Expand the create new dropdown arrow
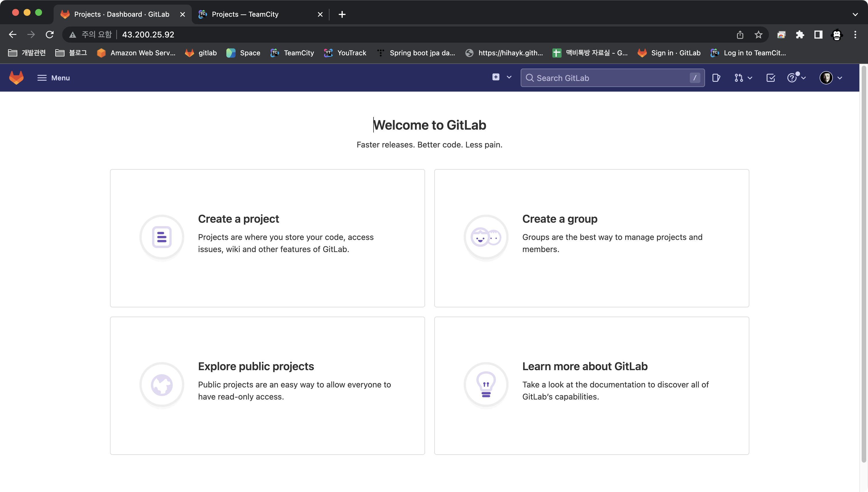The height and width of the screenshot is (492, 868). (x=509, y=77)
